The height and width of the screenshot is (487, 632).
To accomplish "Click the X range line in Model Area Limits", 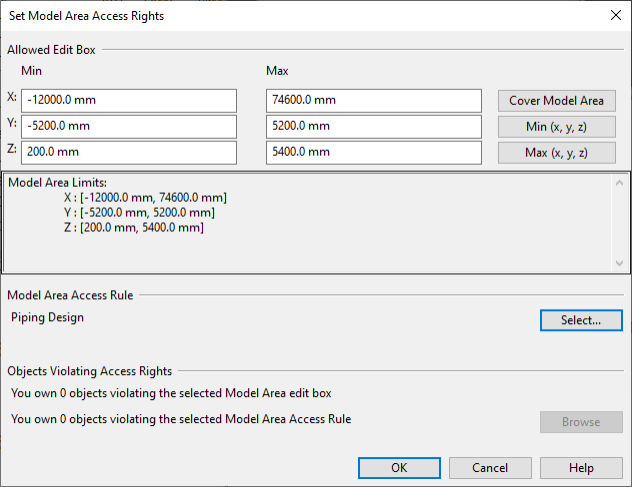I will (145, 198).
